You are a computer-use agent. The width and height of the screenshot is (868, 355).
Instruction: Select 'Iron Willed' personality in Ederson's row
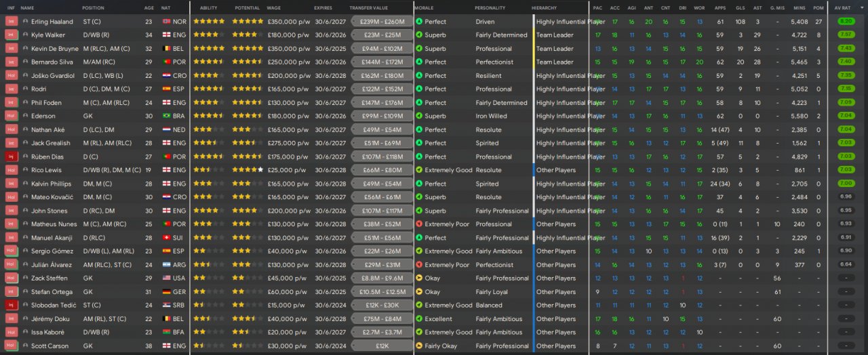(x=492, y=116)
